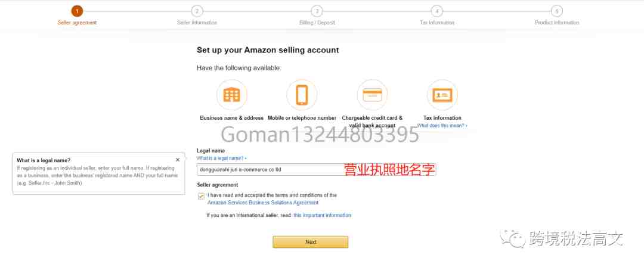Viewport: 644px width, 267px height.
Task: Click the chargeable credit card icon
Action: pos(372,95)
